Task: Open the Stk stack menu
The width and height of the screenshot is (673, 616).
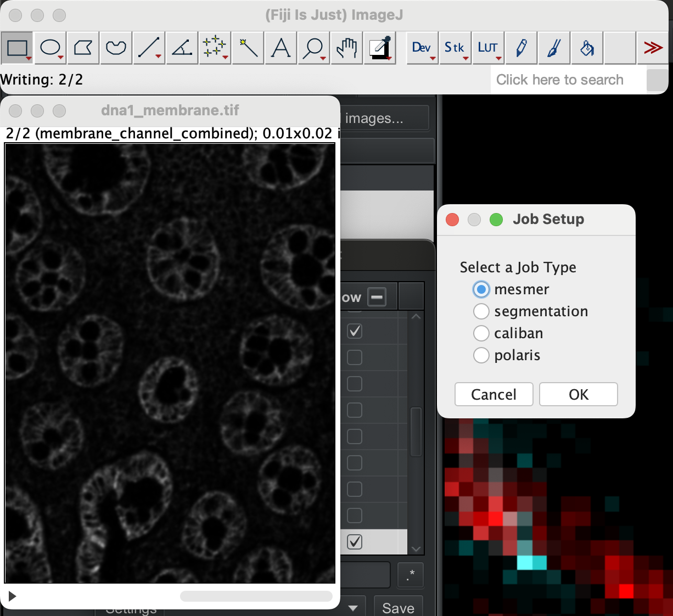Action: (x=455, y=48)
